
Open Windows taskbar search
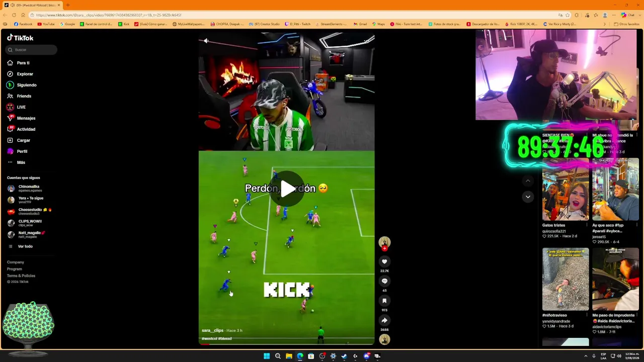[x=278, y=356]
